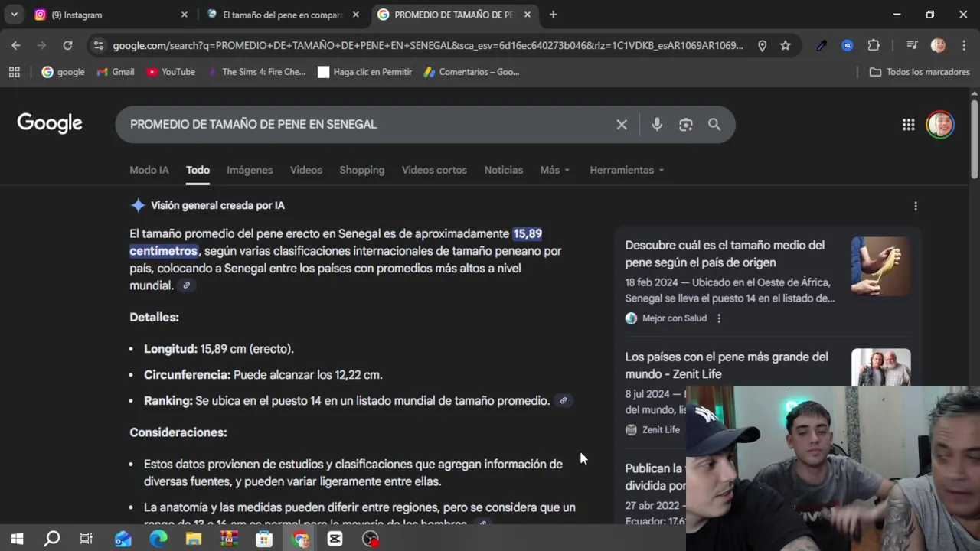The image size is (980, 551).
Task: Open Google apps grid
Action: coord(908,124)
